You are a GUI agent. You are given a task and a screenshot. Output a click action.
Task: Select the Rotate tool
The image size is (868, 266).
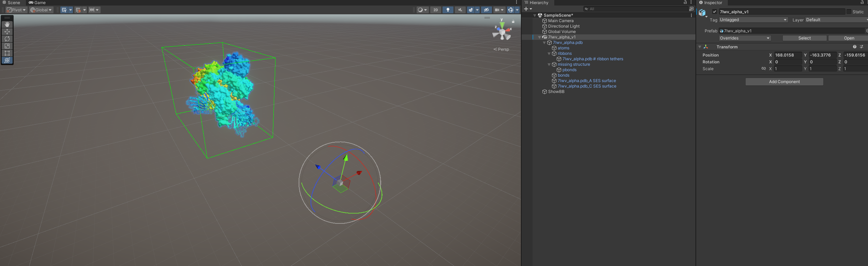[x=7, y=39]
